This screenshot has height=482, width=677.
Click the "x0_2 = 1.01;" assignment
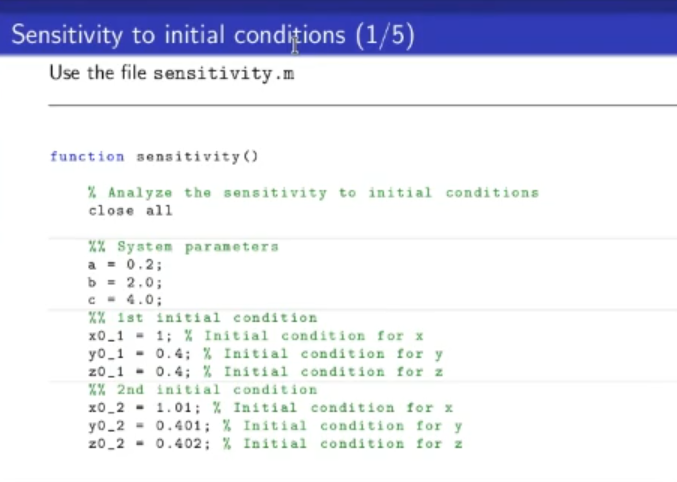coord(150,407)
